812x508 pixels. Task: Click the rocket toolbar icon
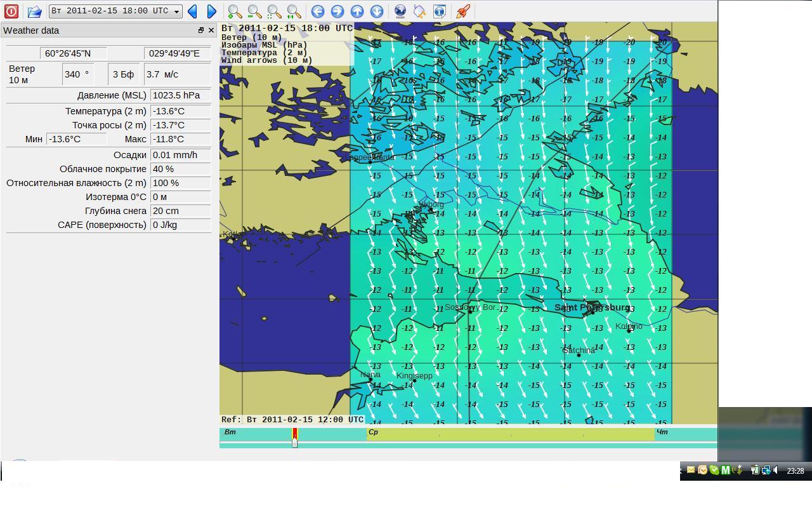pyautogui.click(x=463, y=11)
